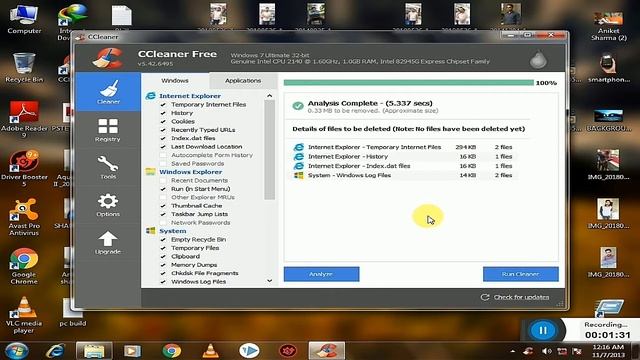Click the refresh icon near Check for updates

(485, 297)
